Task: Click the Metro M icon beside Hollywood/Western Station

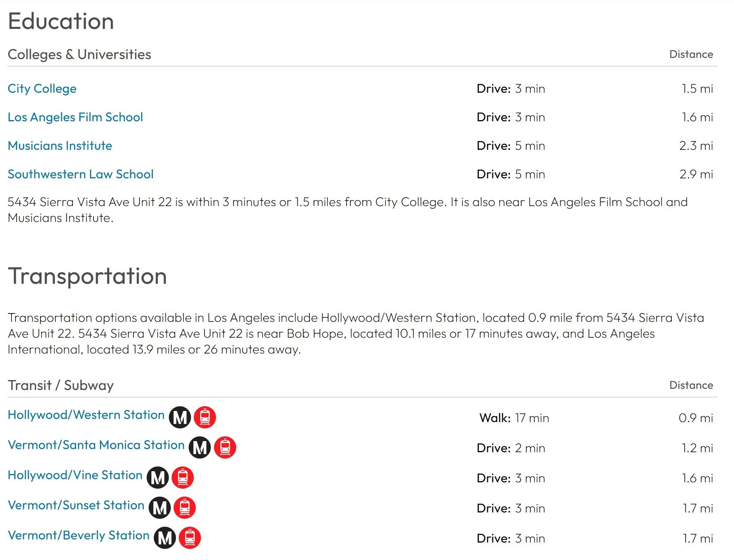Action: [180, 417]
